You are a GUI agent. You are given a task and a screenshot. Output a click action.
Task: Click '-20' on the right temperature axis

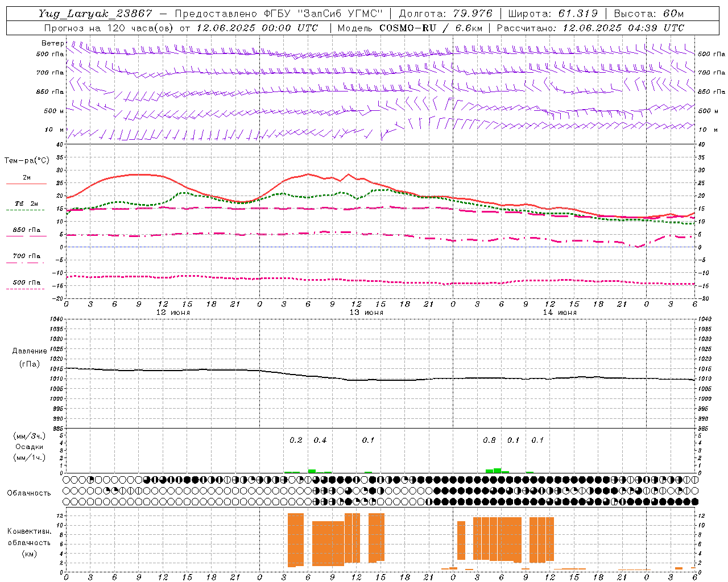click(702, 298)
